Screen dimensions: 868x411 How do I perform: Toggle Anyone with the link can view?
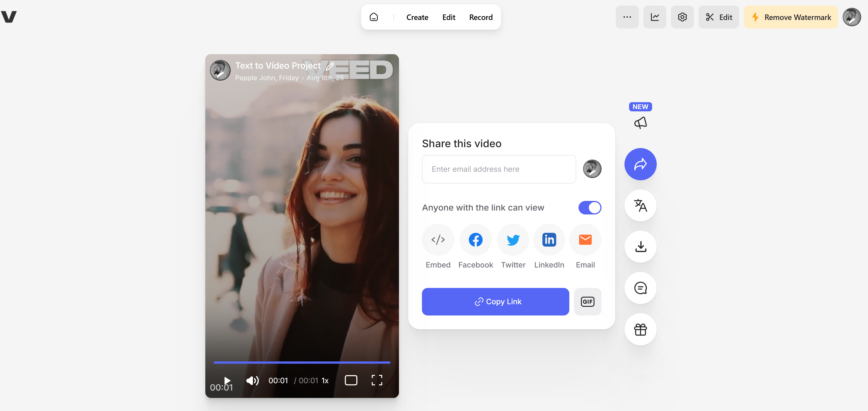pyautogui.click(x=590, y=208)
